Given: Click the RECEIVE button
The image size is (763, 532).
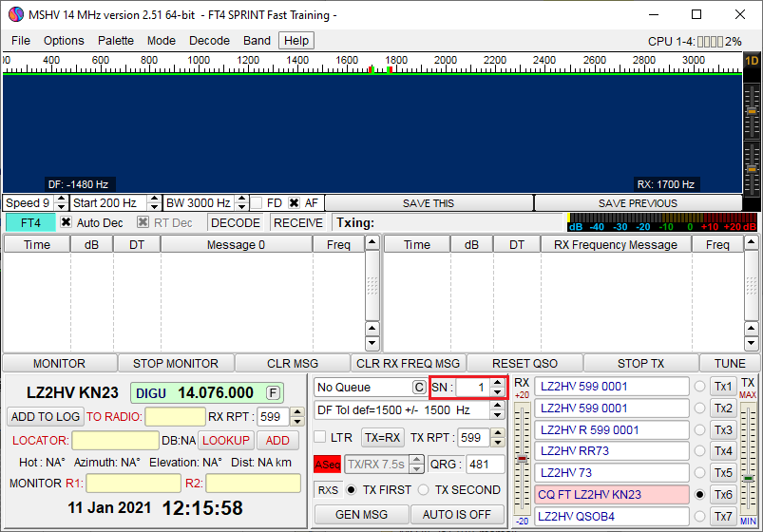Looking at the screenshot, I should click(297, 223).
